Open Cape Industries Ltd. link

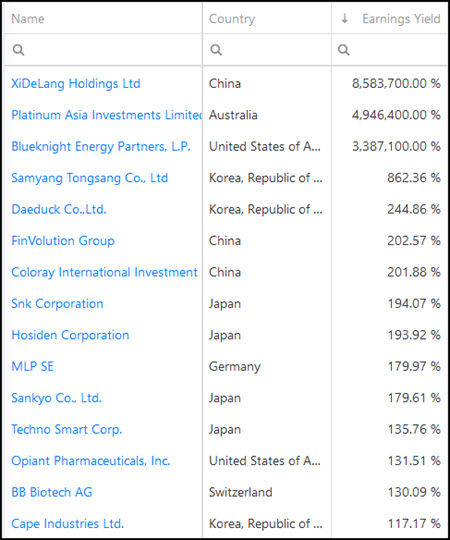pyautogui.click(x=67, y=524)
